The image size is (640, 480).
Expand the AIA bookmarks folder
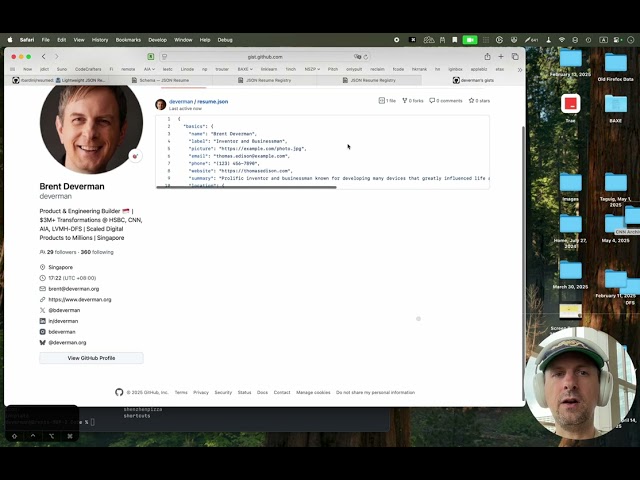tap(149, 69)
